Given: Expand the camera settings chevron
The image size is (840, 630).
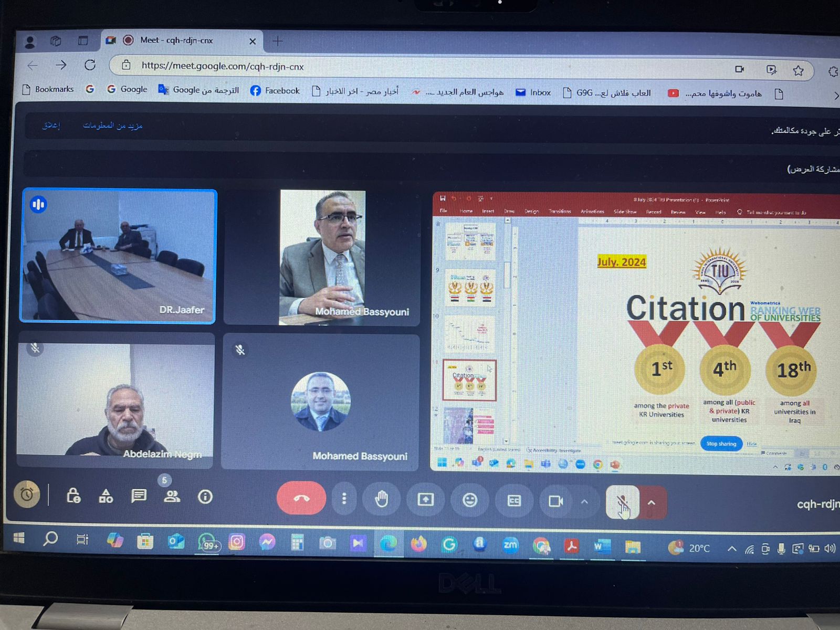Looking at the screenshot, I should (584, 502).
